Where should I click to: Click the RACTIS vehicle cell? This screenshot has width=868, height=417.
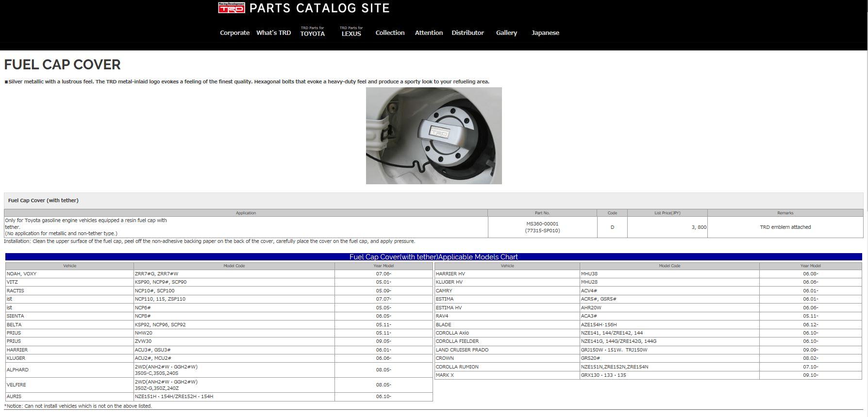click(69, 291)
